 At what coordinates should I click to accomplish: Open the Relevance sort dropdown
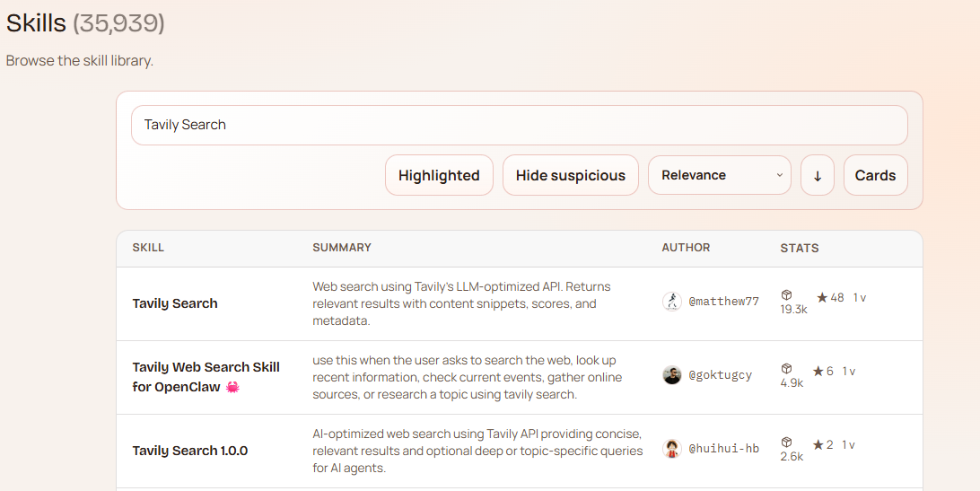(x=720, y=175)
